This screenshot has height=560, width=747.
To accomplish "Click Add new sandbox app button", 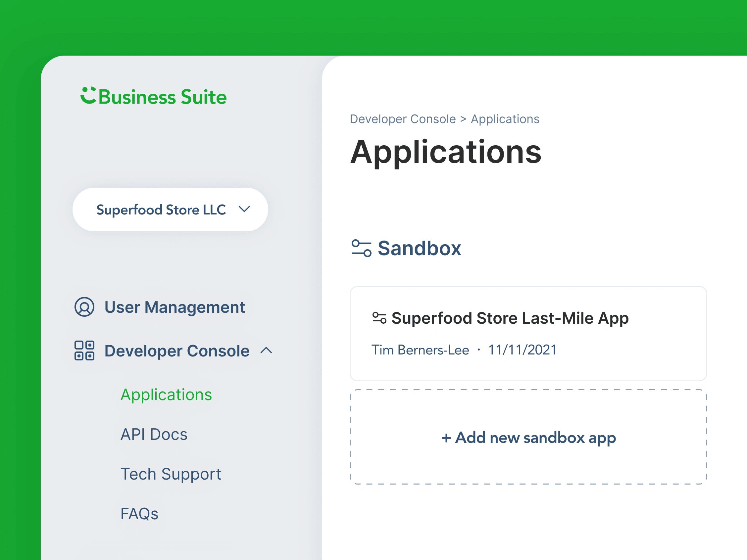I will (x=528, y=438).
